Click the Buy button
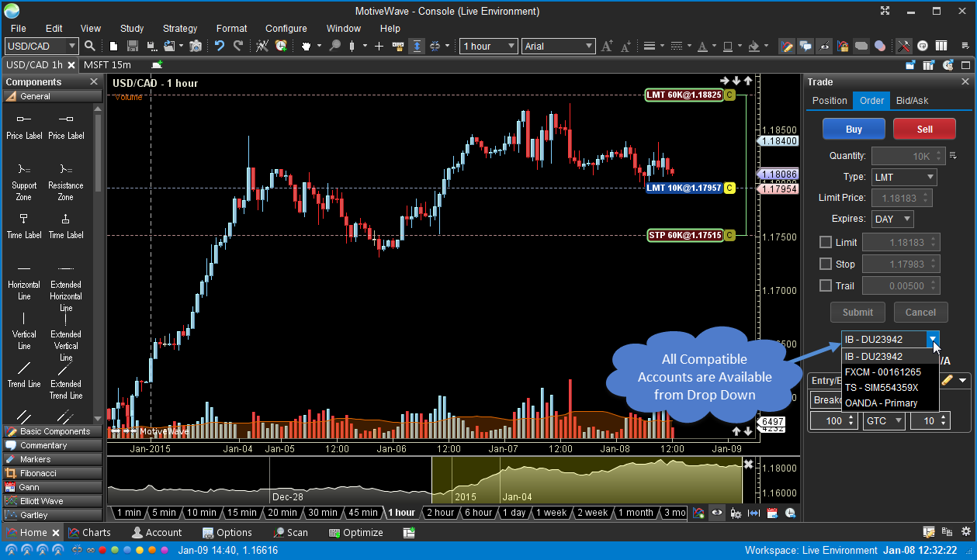This screenshot has width=977, height=560. [x=854, y=130]
